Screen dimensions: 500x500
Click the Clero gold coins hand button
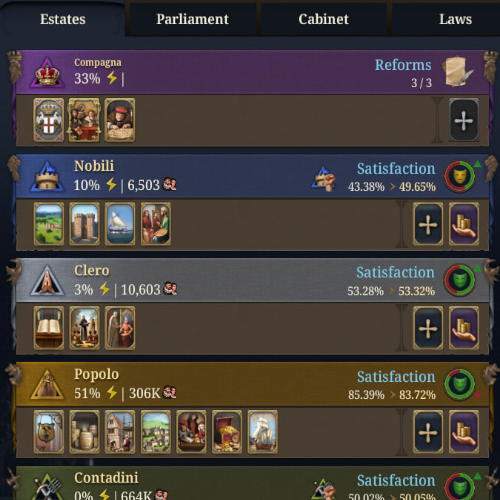coord(464,328)
